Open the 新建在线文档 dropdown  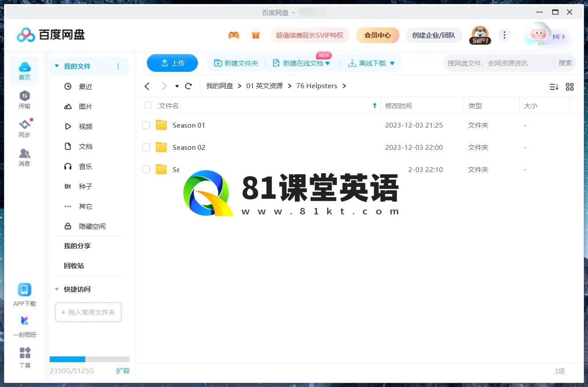pyautogui.click(x=328, y=63)
